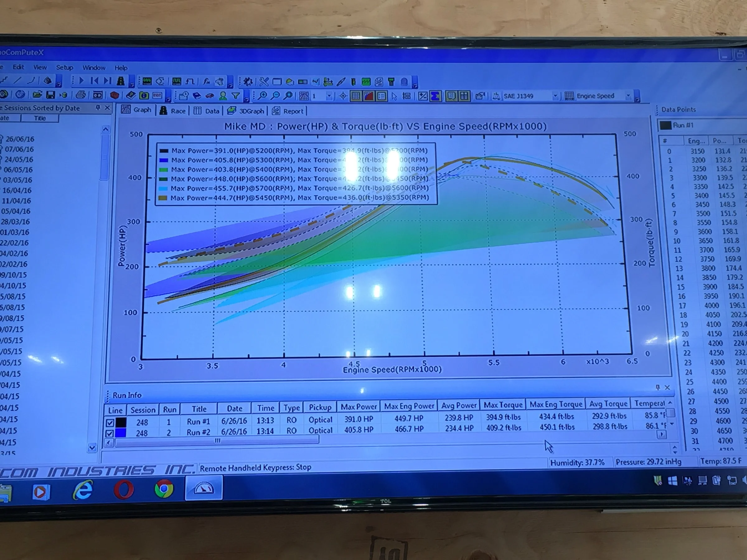Open the Window menu
Screen dimensions: 747x560
(x=94, y=68)
